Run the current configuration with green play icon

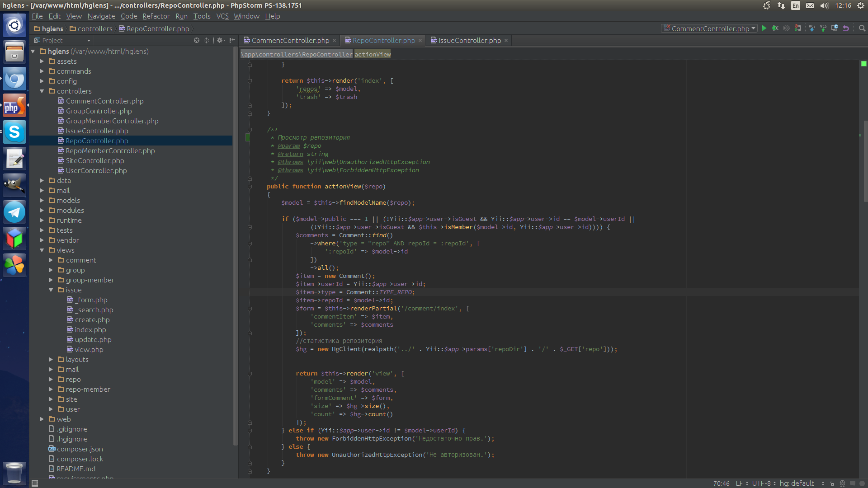point(764,28)
